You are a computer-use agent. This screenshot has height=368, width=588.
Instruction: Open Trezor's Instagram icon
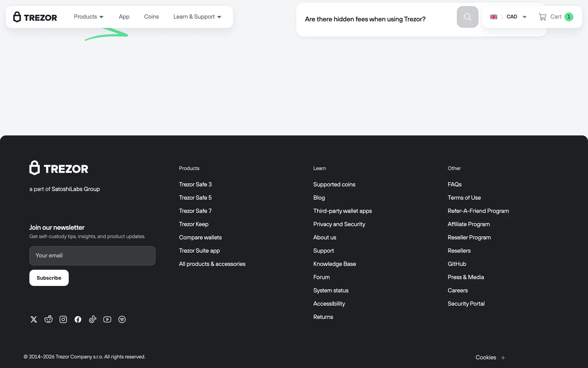point(63,319)
